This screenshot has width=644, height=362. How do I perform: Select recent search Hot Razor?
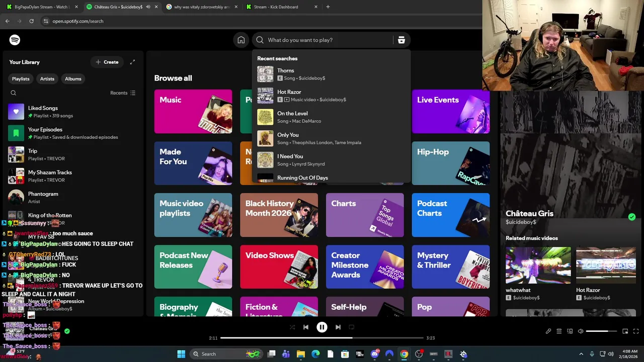(332, 96)
